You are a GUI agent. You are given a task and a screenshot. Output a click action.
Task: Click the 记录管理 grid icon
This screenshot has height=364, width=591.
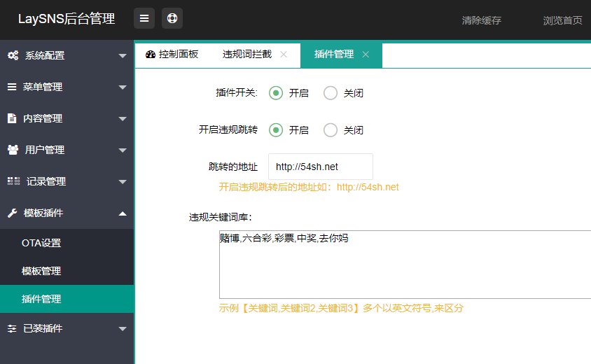tap(13, 181)
